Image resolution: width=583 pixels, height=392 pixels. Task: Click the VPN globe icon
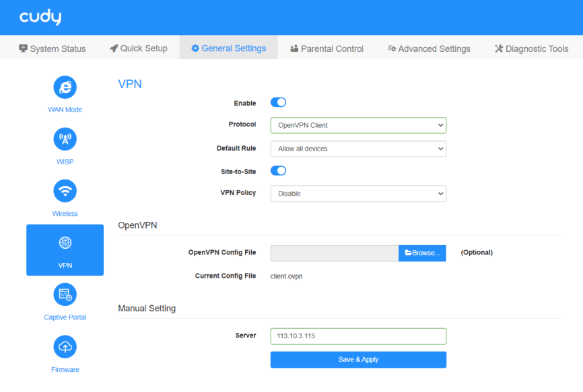coord(65,243)
